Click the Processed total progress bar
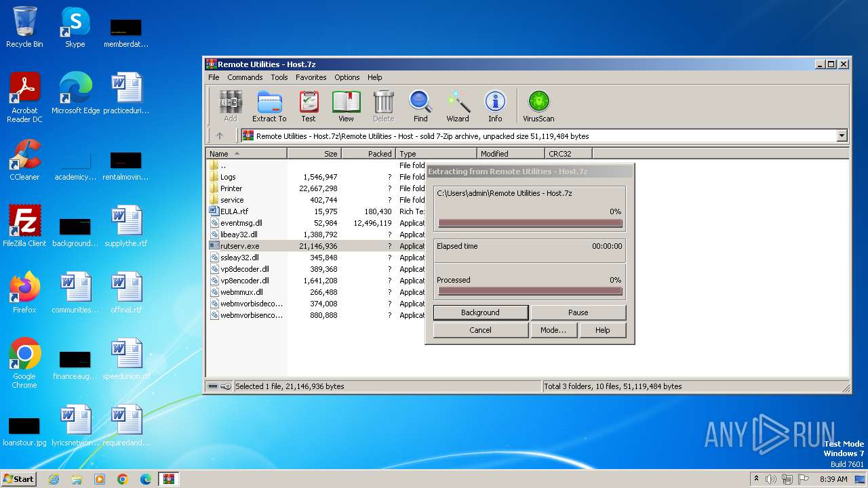Image resolution: width=868 pixels, height=488 pixels. tap(530, 291)
